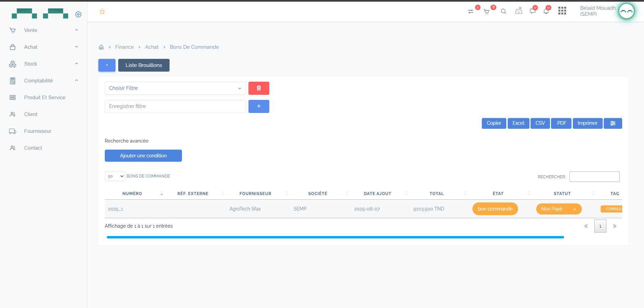Click Bons De Commande breadcrumb link
Viewport: 644px width, 308px height.
[x=194, y=47]
